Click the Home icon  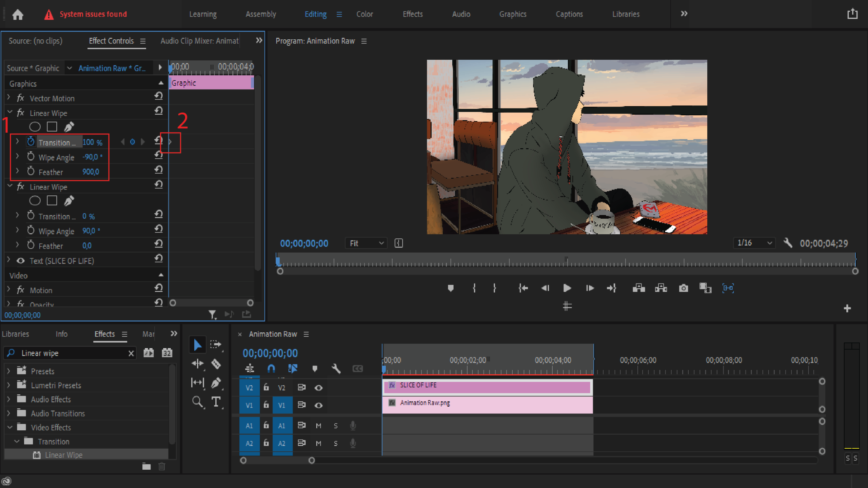[x=18, y=14]
